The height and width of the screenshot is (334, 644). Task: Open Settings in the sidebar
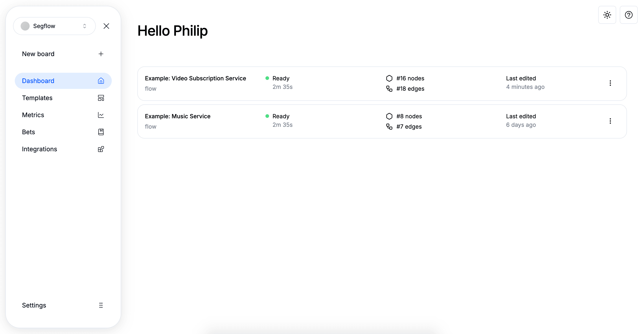click(x=34, y=305)
